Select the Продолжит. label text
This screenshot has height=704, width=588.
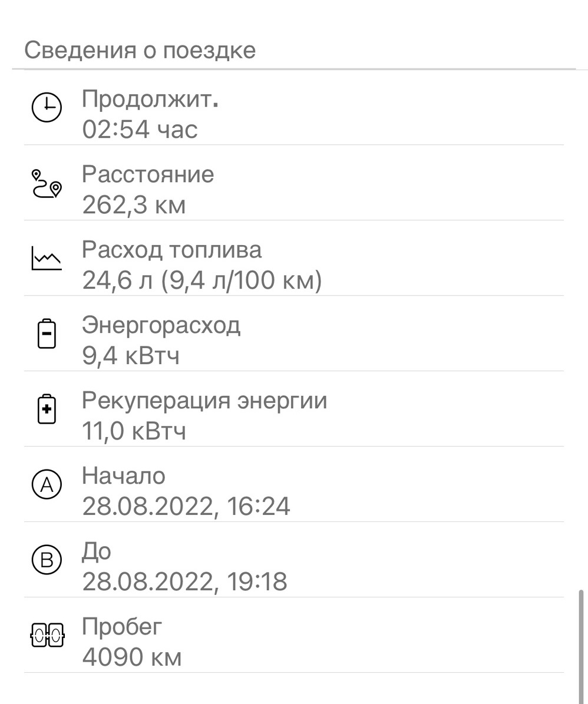pyautogui.click(x=150, y=99)
